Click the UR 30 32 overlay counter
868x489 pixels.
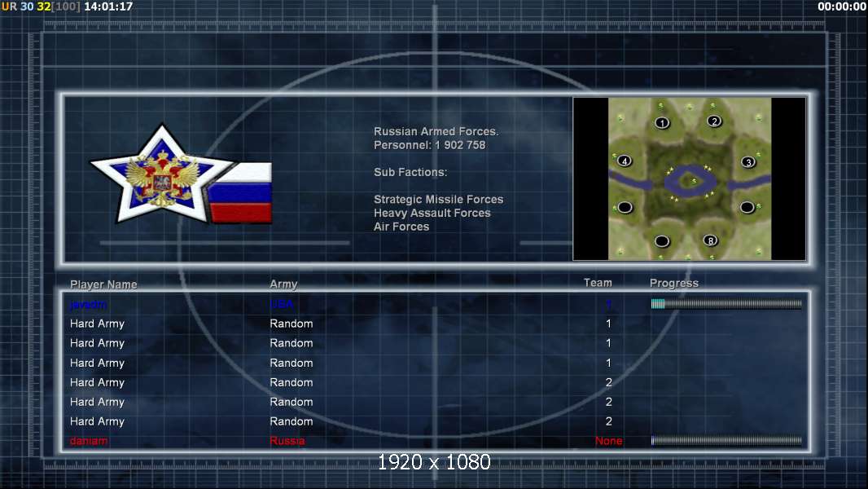[41, 7]
